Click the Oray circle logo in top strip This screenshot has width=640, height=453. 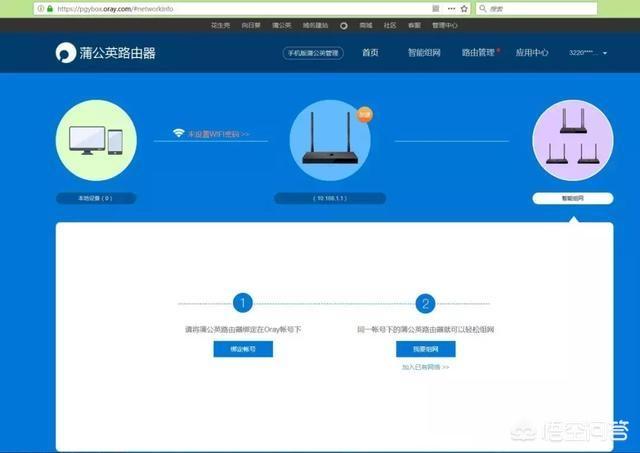point(344,25)
